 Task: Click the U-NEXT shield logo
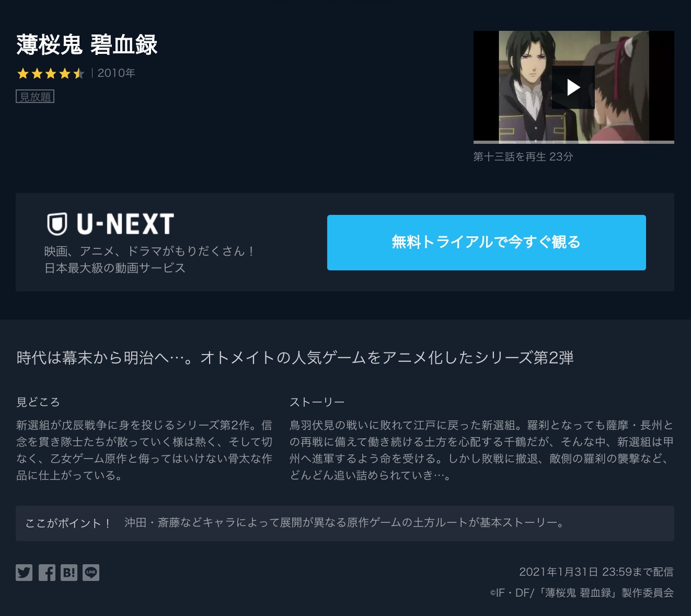click(x=57, y=224)
